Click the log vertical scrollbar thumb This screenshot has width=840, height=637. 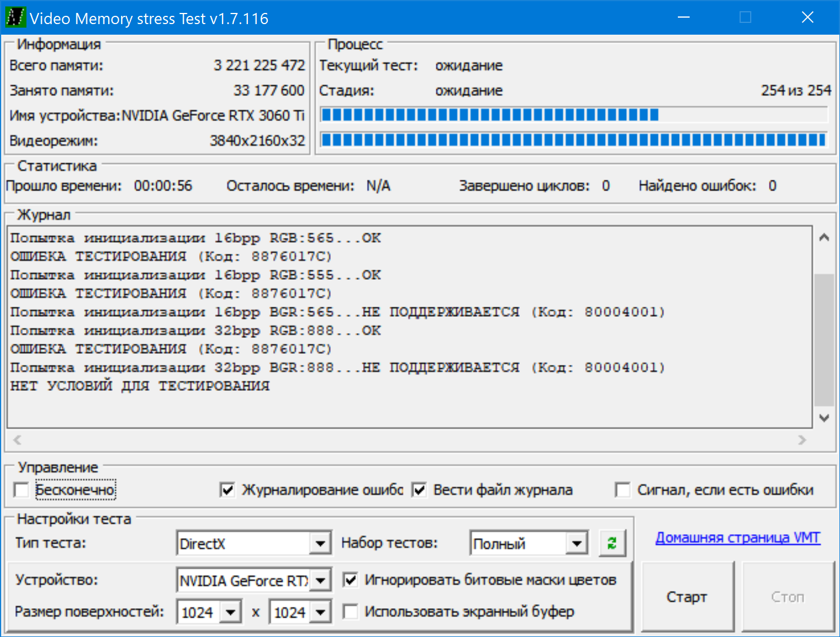click(x=824, y=339)
